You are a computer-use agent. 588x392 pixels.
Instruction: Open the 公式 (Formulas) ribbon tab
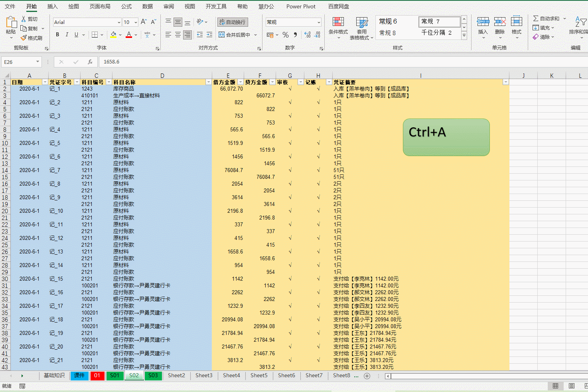126,6
